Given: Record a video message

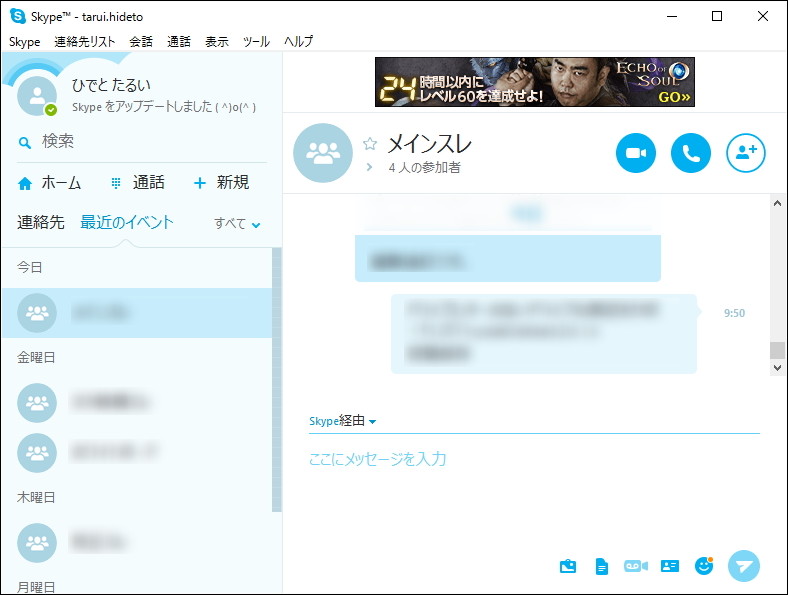Looking at the screenshot, I should [636, 566].
